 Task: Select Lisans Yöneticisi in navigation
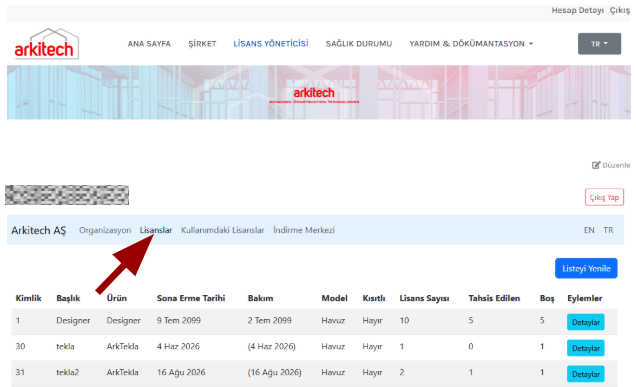pos(271,43)
